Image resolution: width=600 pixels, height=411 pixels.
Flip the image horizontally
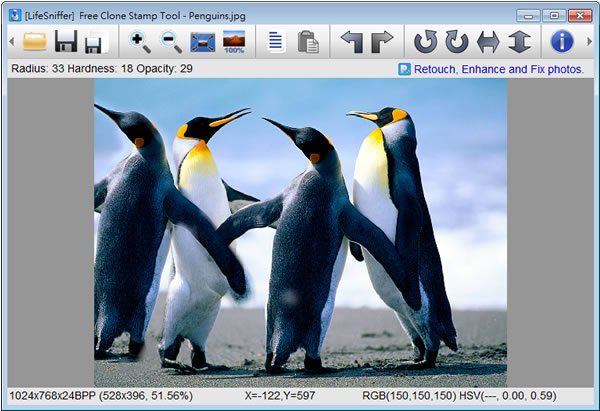[x=488, y=42]
